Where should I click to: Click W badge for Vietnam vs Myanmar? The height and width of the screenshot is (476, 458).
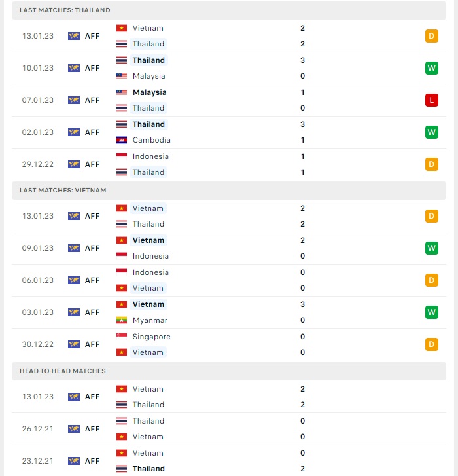(x=432, y=312)
